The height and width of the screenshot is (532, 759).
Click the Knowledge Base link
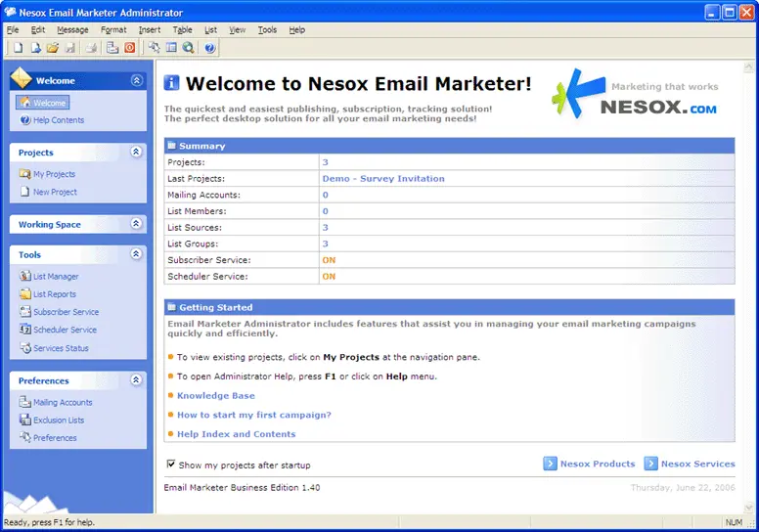click(215, 396)
